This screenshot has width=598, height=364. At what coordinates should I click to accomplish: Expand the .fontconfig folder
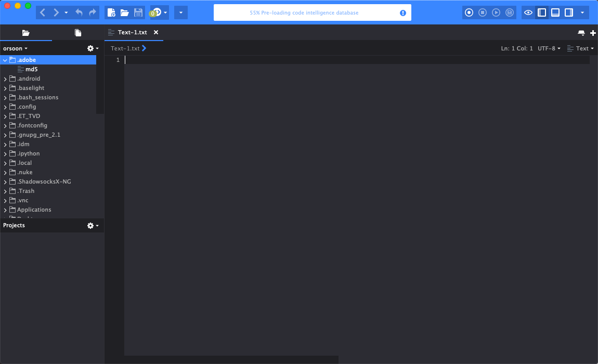pos(5,125)
